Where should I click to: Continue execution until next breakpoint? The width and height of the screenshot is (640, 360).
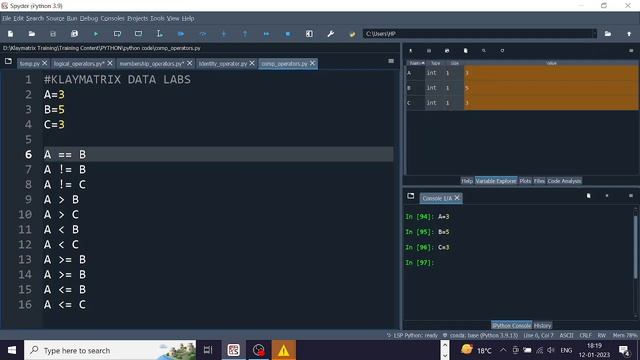pyautogui.click(x=266, y=34)
